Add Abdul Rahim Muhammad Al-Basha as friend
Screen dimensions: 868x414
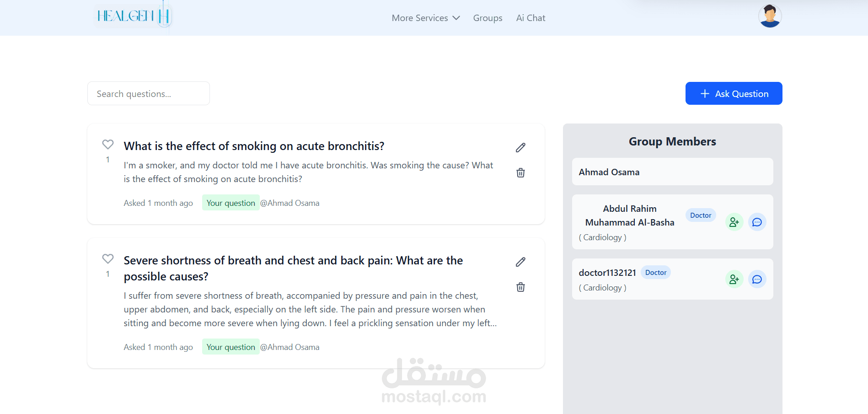pos(734,222)
